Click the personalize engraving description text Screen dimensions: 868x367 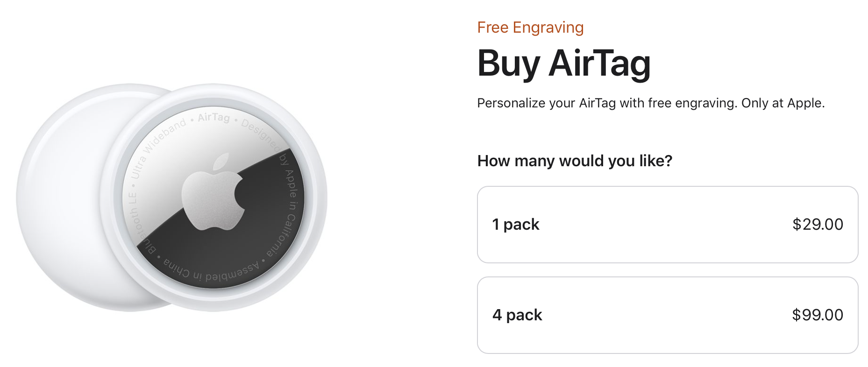651,103
